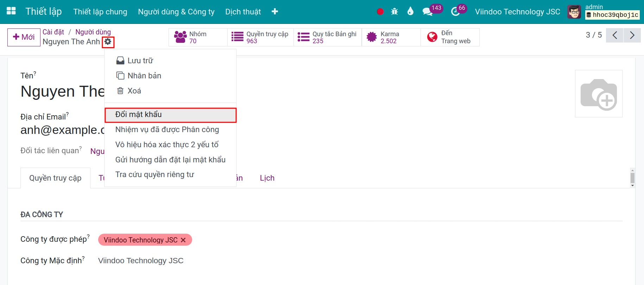Open Karma 2.502 stat button
The width and height of the screenshot is (644, 285).
(391, 37)
